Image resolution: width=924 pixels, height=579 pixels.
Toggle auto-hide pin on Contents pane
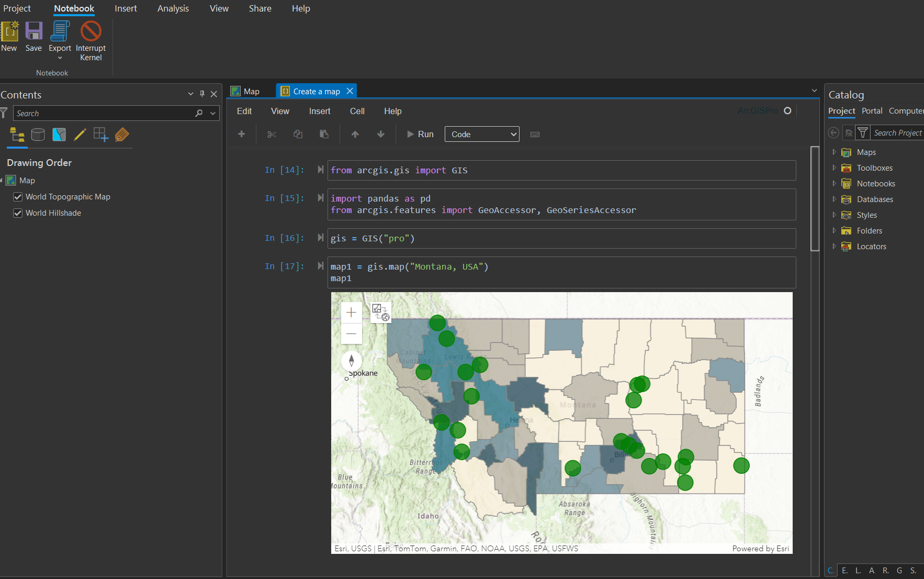(x=202, y=94)
